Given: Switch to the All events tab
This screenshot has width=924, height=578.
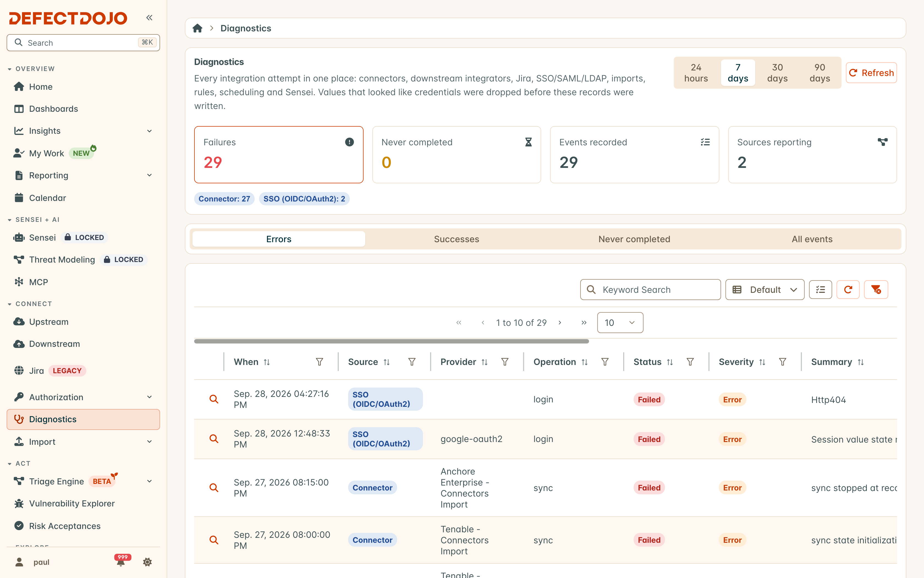Looking at the screenshot, I should point(812,239).
